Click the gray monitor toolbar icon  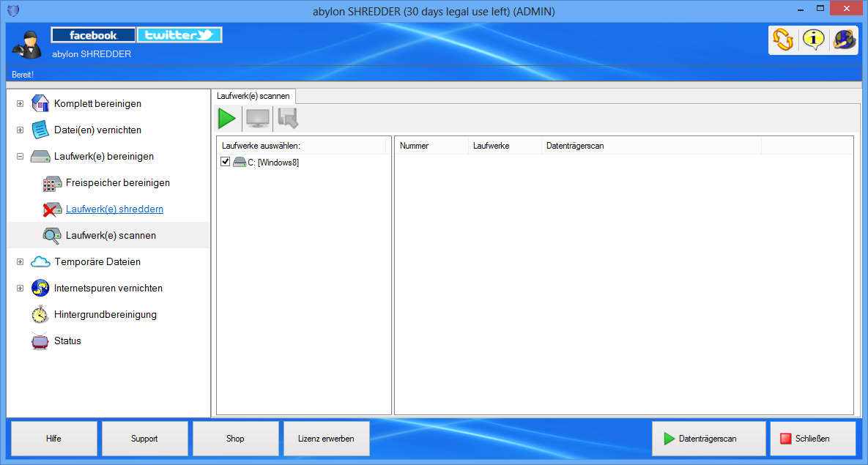click(x=257, y=119)
